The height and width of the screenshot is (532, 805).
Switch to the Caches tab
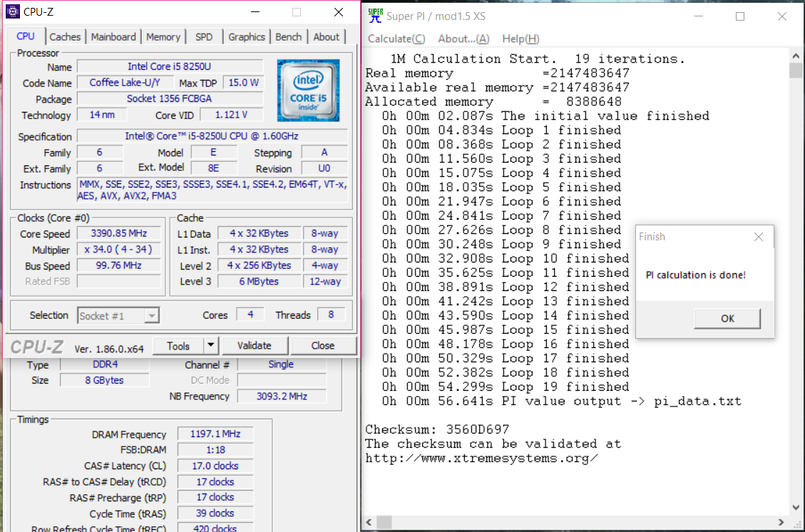[65, 37]
